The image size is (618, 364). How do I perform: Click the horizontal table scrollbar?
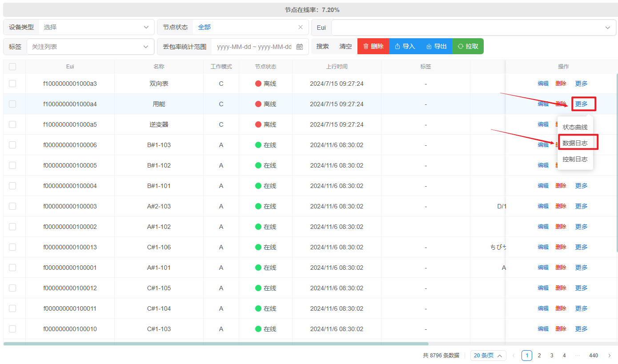pyautogui.click(x=216, y=344)
